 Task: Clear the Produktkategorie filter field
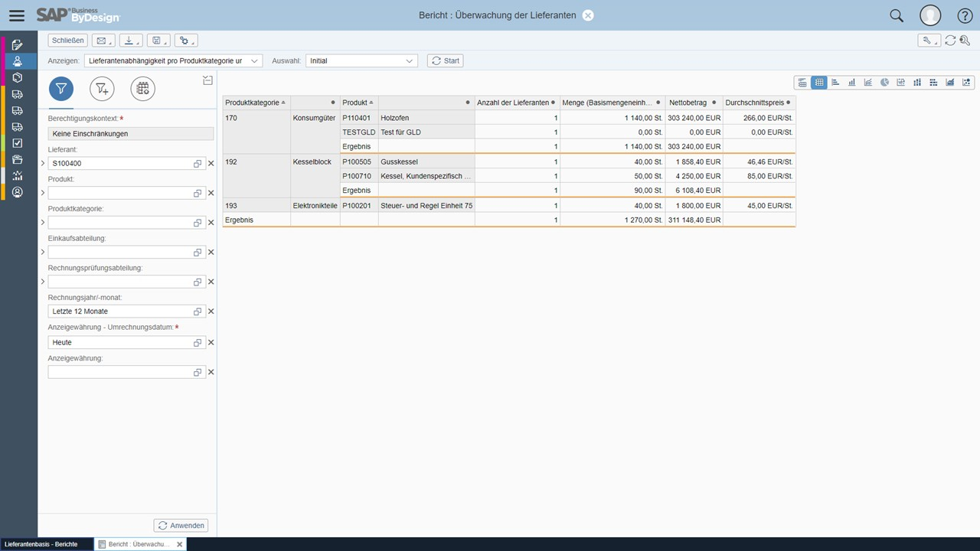coord(211,223)
